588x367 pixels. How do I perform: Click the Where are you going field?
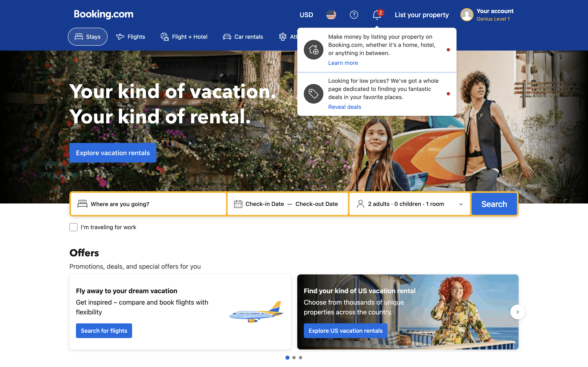(x=148, y=204)
